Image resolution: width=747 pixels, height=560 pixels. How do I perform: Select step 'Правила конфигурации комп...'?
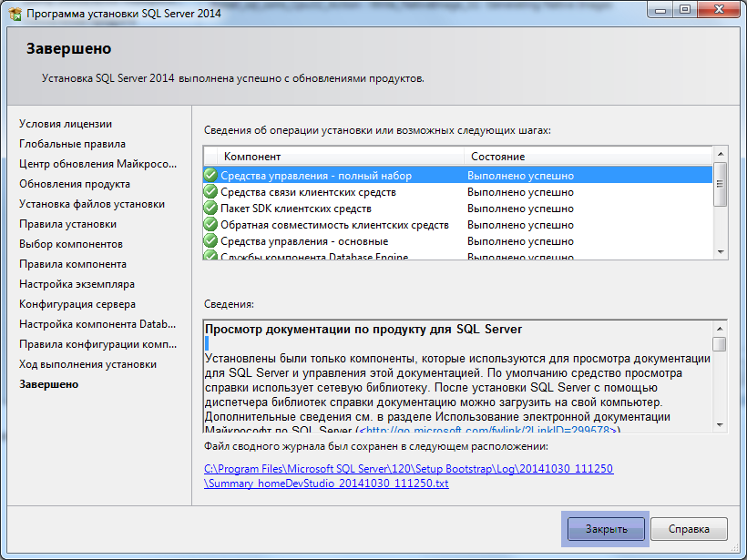click(97, 344)
